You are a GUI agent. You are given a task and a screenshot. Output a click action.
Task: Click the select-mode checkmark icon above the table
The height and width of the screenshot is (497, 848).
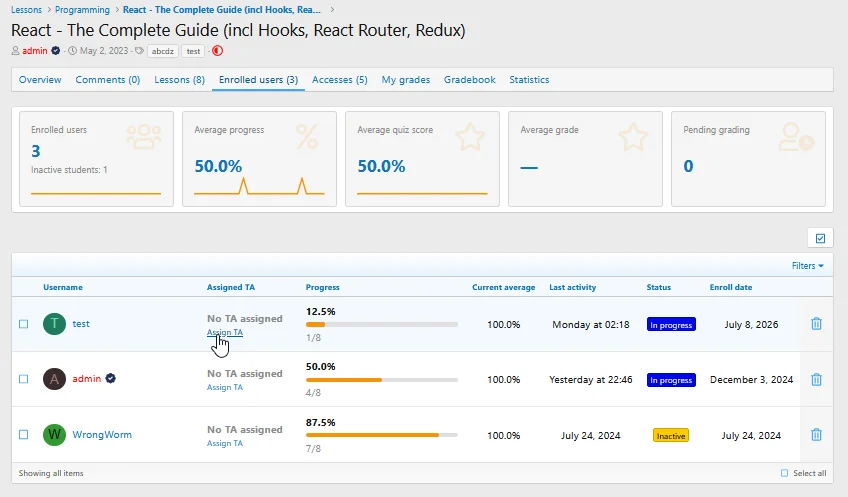click(820, 238)
